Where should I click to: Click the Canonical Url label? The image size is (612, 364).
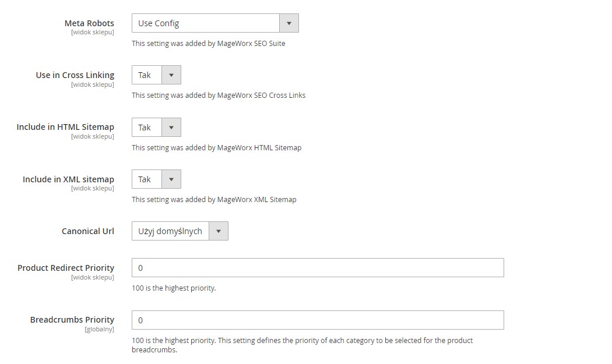[x=88, y=231]
